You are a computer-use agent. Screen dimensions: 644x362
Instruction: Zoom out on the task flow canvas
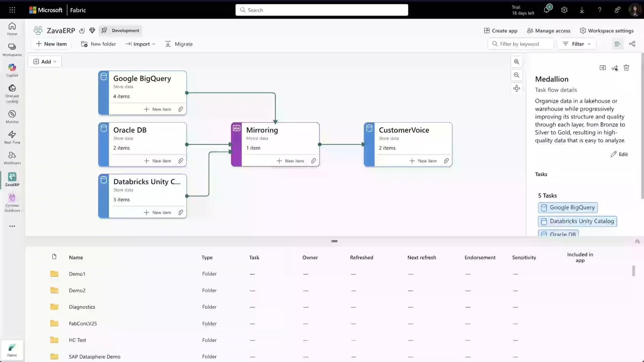point(517,75)
